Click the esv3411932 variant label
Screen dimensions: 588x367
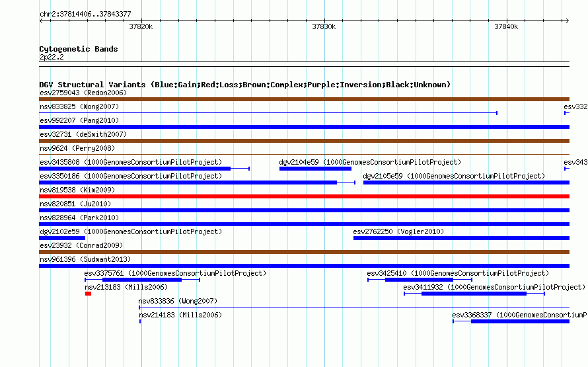494,287
